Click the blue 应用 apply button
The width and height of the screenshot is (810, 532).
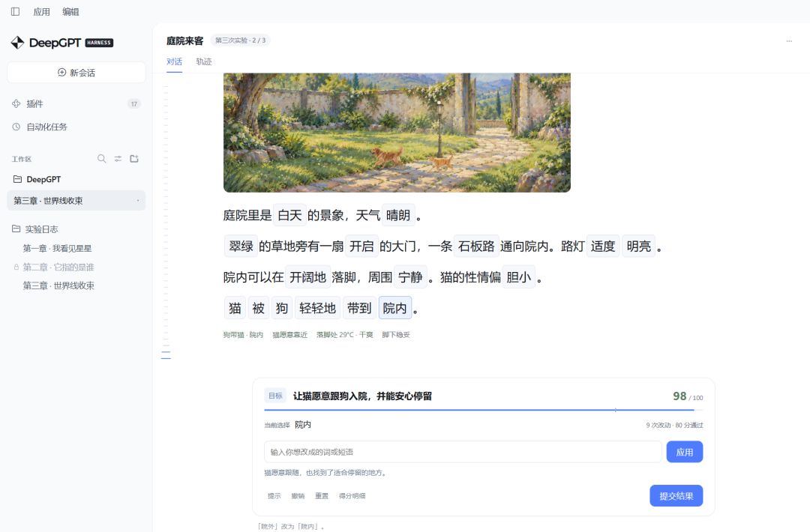[x=685, y=452]
